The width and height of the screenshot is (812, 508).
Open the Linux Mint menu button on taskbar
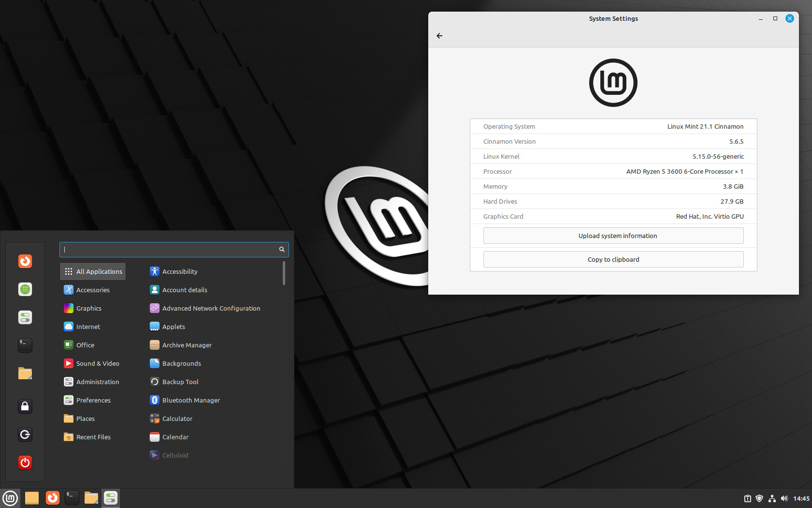[x=10, y=498]
